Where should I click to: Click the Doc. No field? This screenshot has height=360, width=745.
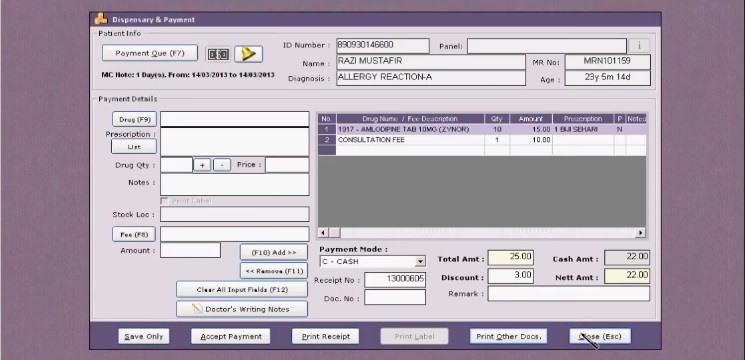click(x=395, y=297)
